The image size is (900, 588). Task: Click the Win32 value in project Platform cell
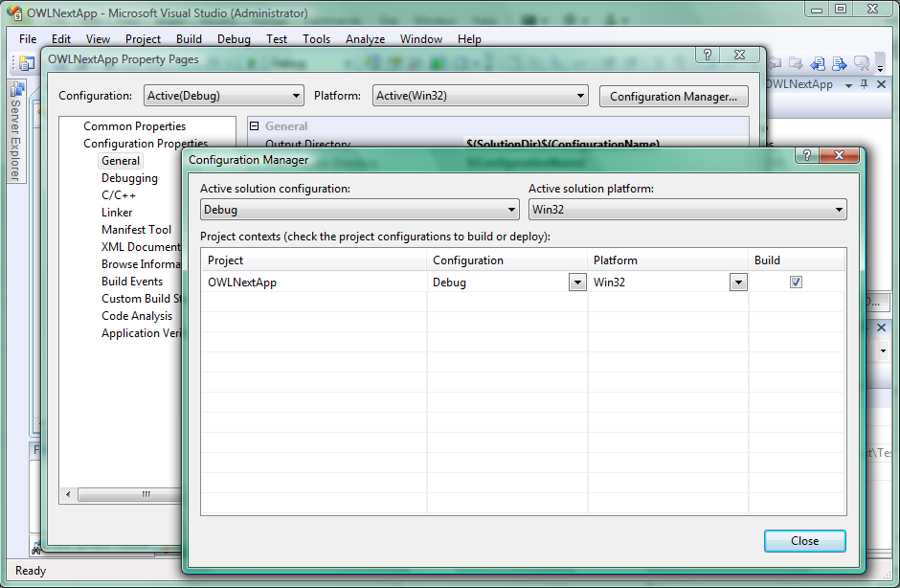609,283
